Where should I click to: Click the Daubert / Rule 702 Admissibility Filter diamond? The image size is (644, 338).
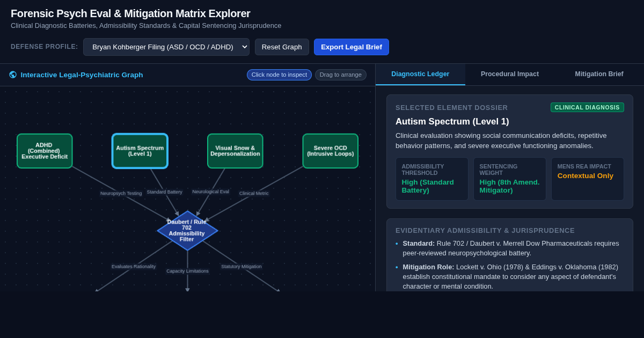pyautogui.click(x=187, y=231)
